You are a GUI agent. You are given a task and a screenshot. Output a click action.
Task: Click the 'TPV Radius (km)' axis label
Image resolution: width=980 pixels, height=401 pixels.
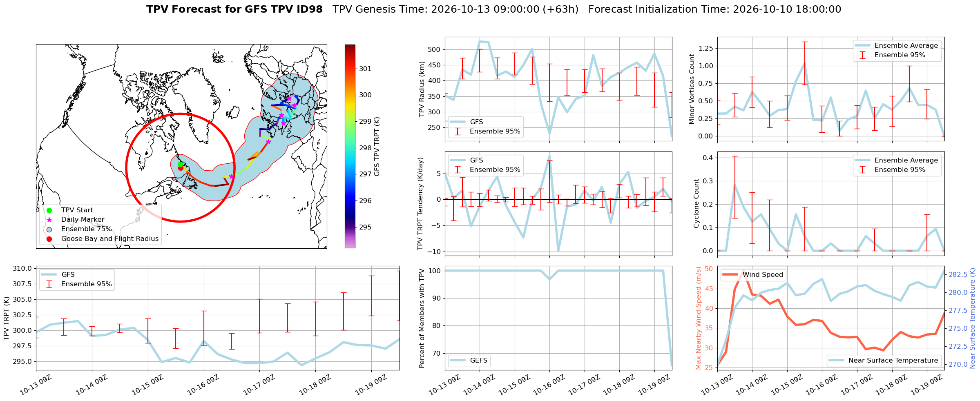(x=422, y=89)
